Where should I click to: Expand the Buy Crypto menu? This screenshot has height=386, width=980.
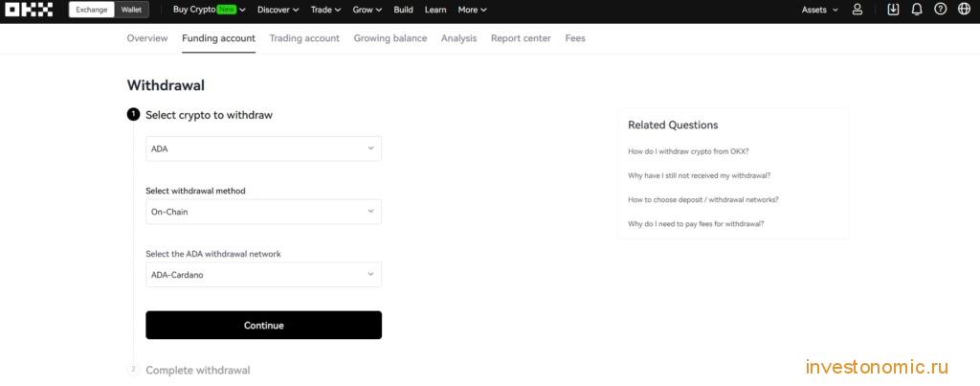[210, 10]
